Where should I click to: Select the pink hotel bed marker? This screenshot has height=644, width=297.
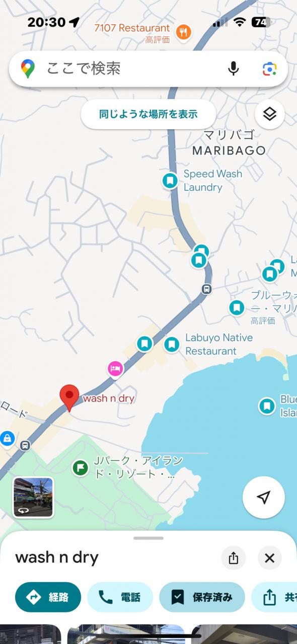(115, 369)
